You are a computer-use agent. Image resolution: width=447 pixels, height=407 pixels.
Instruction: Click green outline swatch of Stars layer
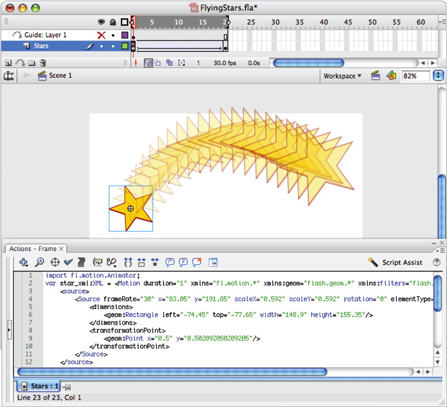125,46
